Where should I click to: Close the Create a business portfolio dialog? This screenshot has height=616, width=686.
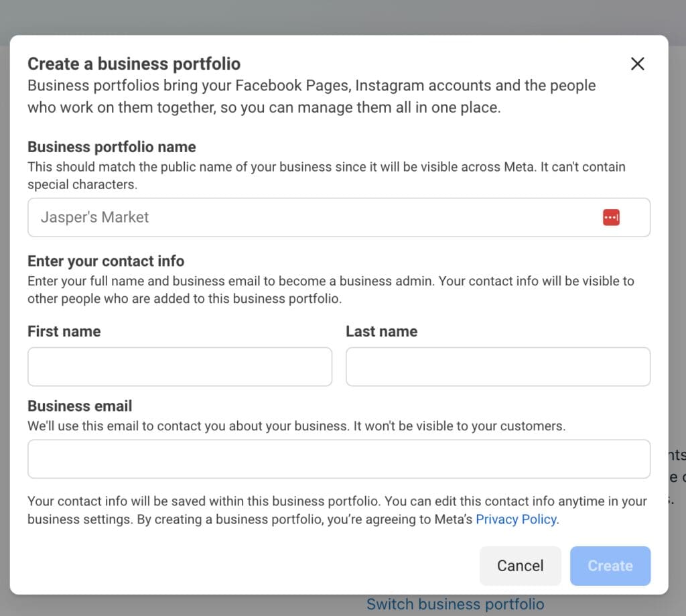click(637, 64)
